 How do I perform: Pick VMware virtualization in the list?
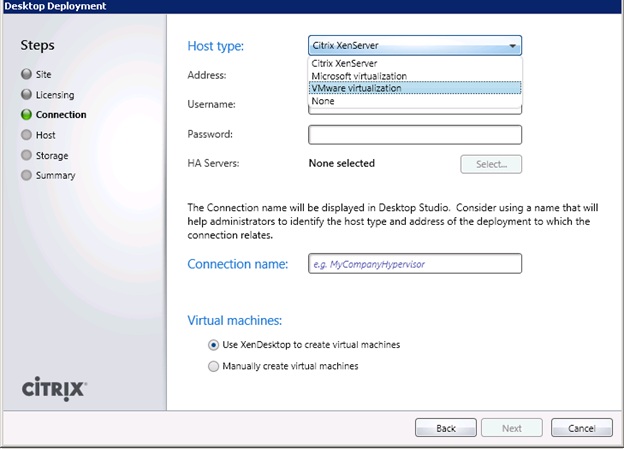pyautogui.click(x=415, y=88)
